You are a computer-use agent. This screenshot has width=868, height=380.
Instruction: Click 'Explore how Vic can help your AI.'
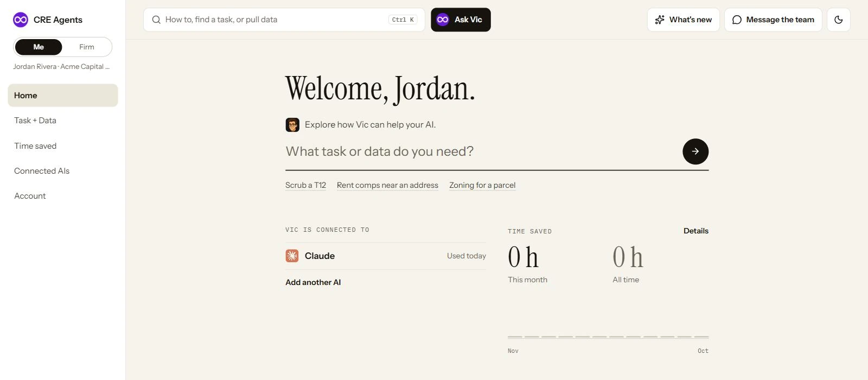pos(370,125)
